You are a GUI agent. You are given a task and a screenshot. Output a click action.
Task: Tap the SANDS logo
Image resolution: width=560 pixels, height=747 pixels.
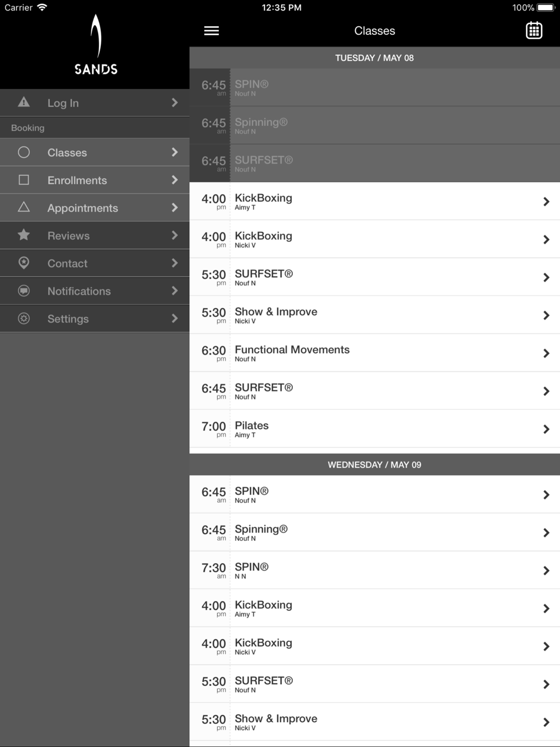96,45
